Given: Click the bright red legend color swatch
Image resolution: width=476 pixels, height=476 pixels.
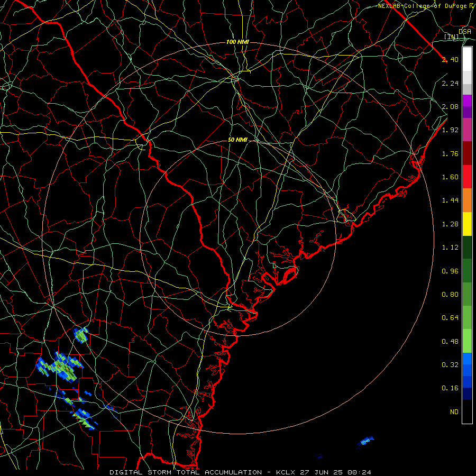Looking at the screenshot, I should pyautogui.click(x=467, y=177).
